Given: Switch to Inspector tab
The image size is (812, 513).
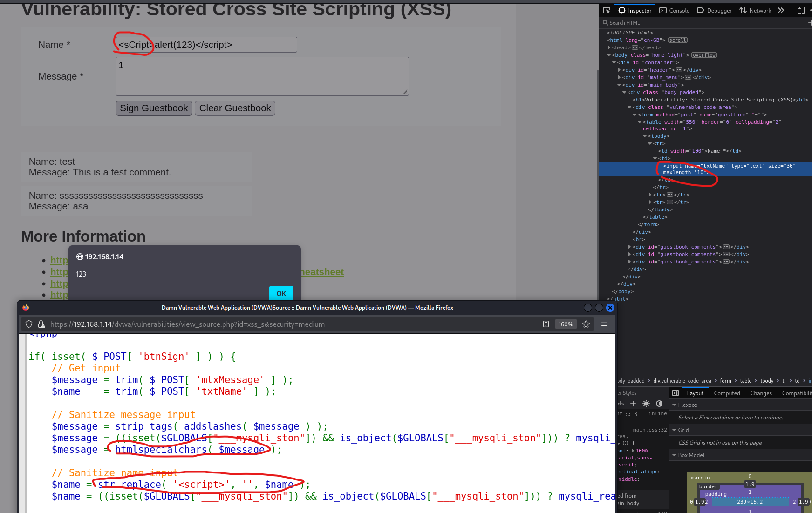Looking at the screenshot, I should click(x=635, y=10).
